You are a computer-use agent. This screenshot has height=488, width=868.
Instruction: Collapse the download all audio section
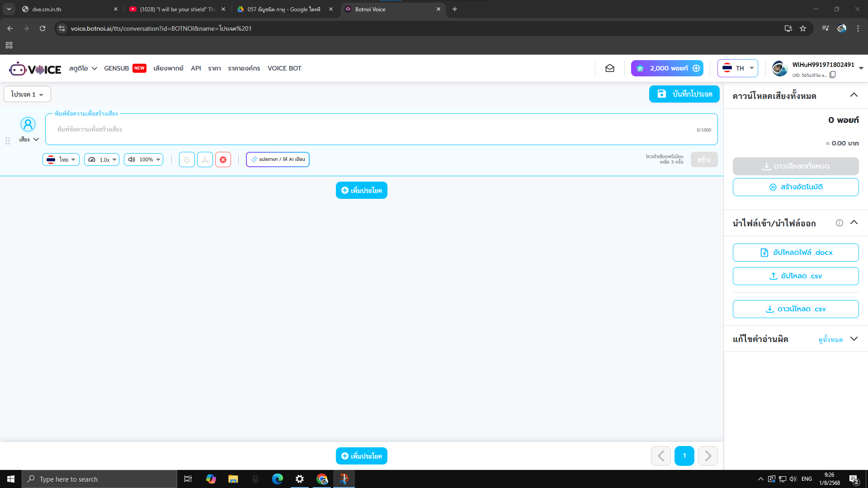pos(854,95)
